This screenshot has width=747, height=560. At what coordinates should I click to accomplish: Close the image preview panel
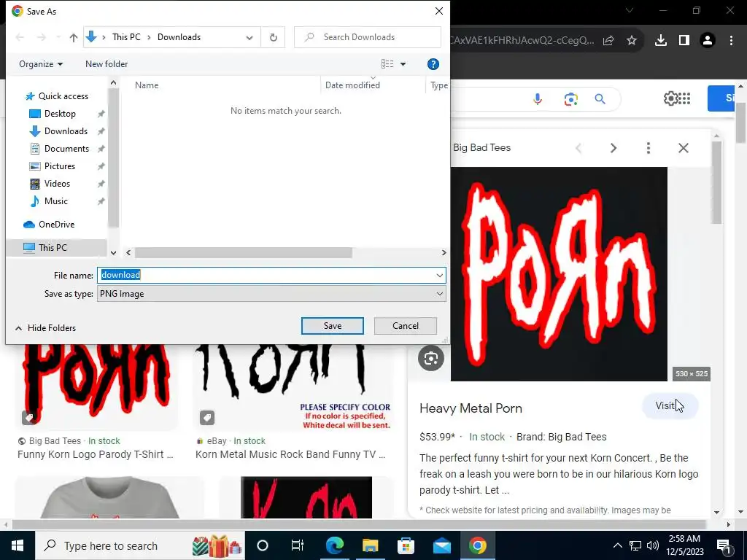(x=684, y=148)
